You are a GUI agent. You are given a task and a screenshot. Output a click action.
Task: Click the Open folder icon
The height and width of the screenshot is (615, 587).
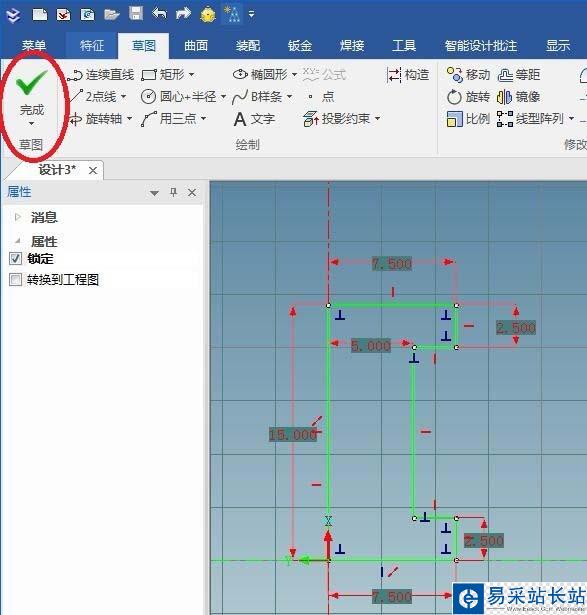[x=112, y=15]
